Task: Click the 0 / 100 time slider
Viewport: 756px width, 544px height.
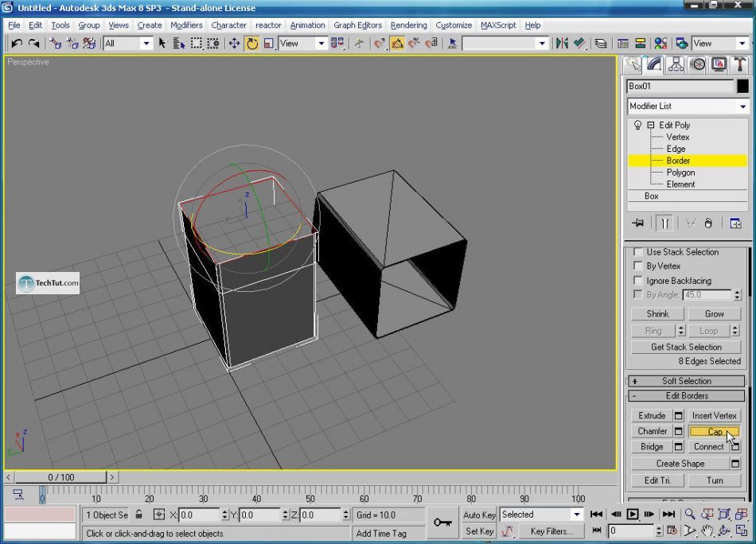Action: [60, 477]
